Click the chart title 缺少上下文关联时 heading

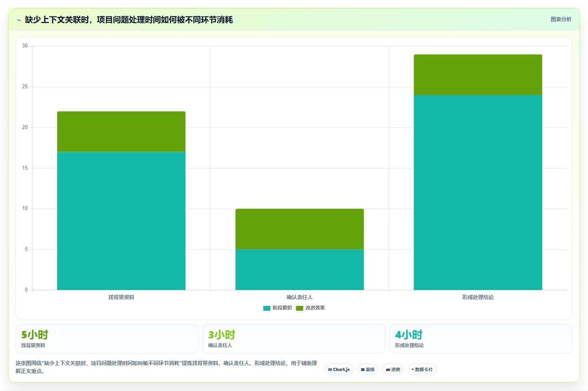tap(129, 20)
